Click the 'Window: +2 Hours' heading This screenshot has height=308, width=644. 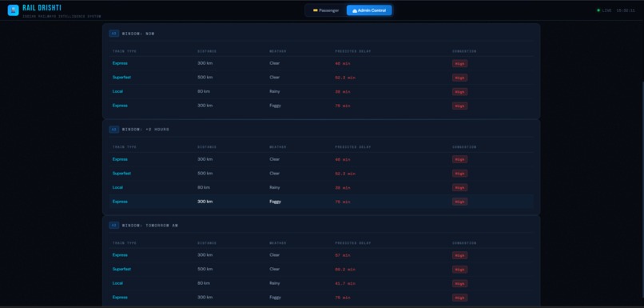click(x=145, y=130)
